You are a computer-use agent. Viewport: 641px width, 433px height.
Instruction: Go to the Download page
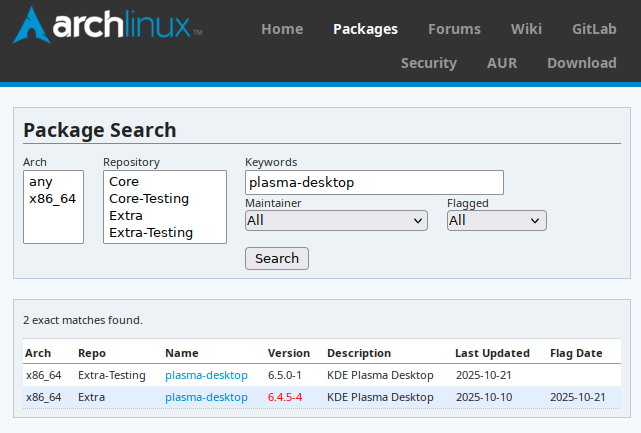pyautogui.click(x=581, y=63)
